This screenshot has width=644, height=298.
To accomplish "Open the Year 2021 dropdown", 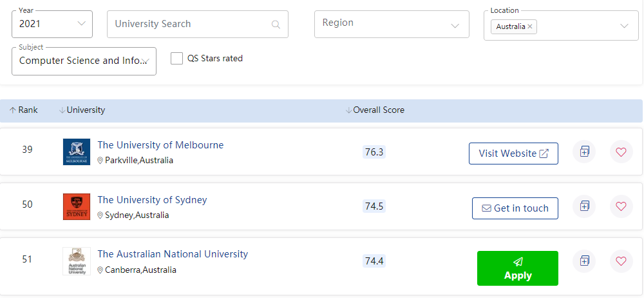I will 52,24.
